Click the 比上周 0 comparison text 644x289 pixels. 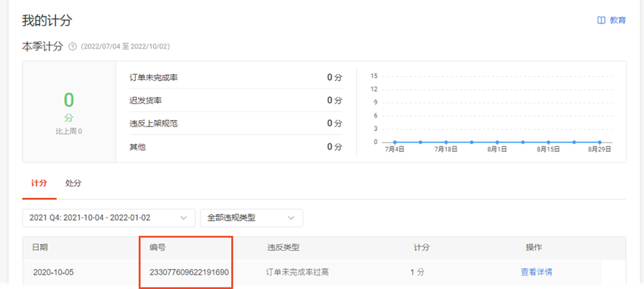coord(68,132)
